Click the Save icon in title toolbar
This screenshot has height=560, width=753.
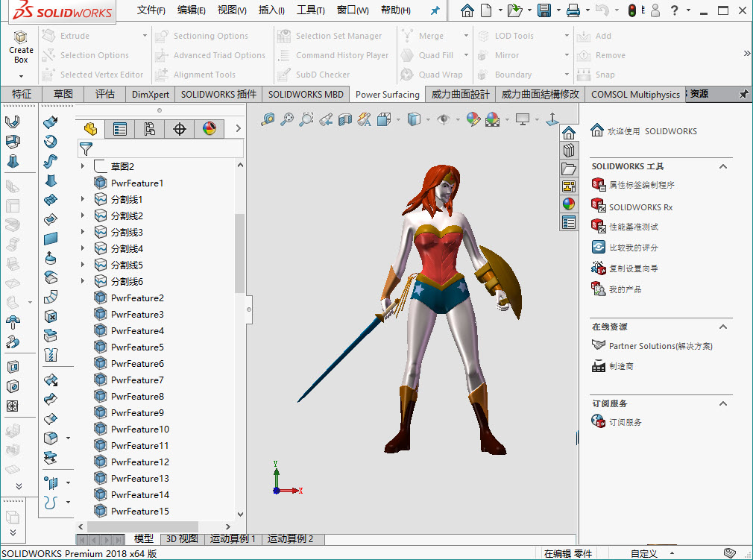[544, 10]
